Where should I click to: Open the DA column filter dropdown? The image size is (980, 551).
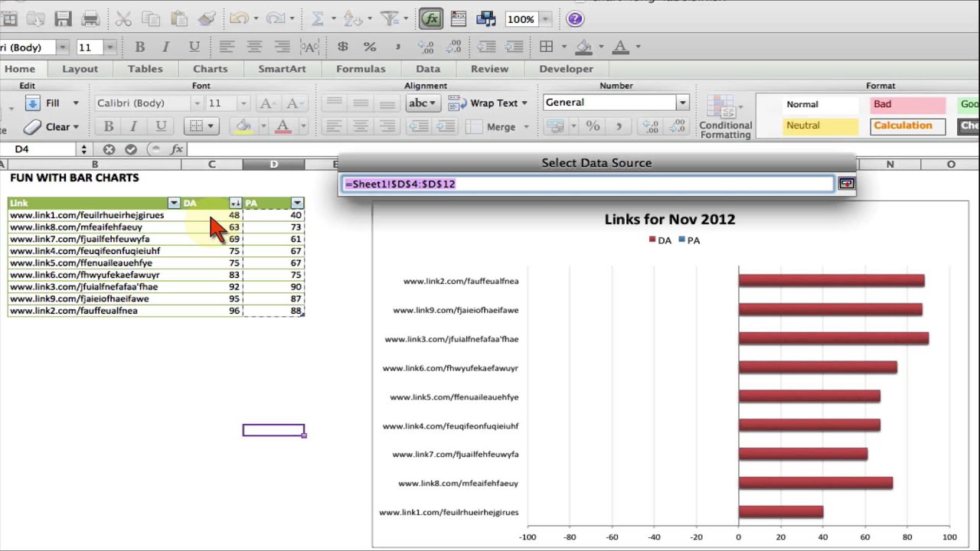(x=235, y=203)
